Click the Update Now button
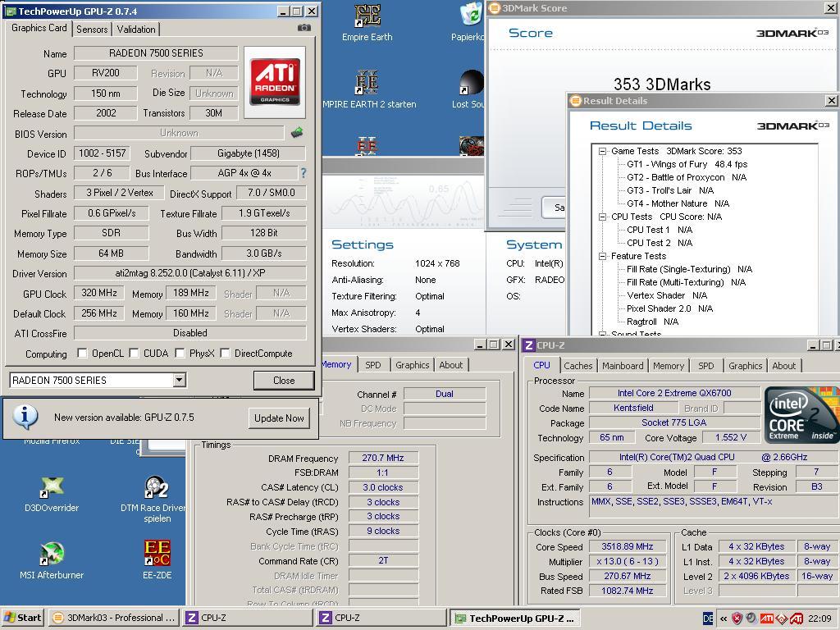Image resolution: width=840 pixels, height=630 pixels. 279,418
